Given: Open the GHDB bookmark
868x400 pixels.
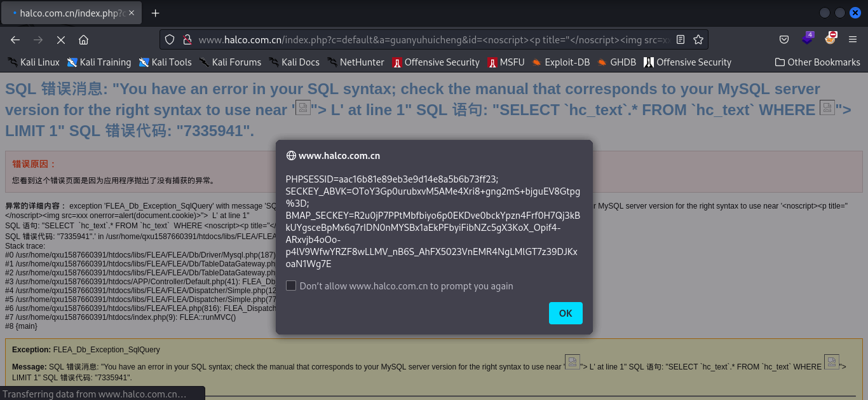Looking at the screenshot, I should pos(616,62).
